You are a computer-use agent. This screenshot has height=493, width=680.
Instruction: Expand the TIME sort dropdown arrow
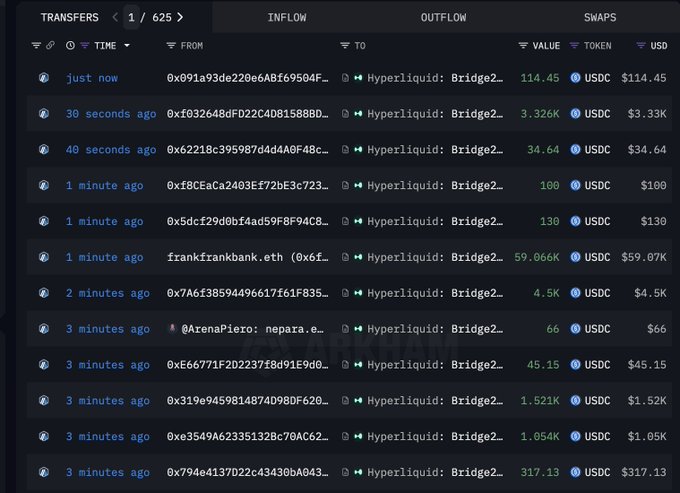coord(127,46)
